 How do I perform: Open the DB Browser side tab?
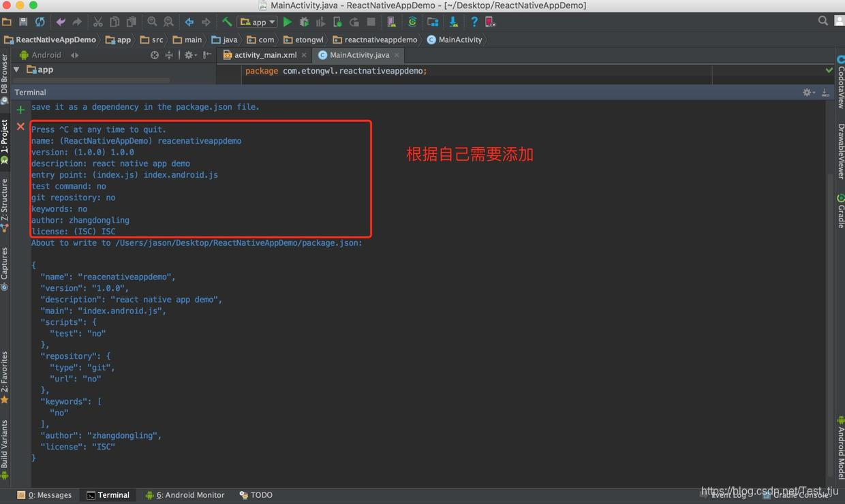4,79
